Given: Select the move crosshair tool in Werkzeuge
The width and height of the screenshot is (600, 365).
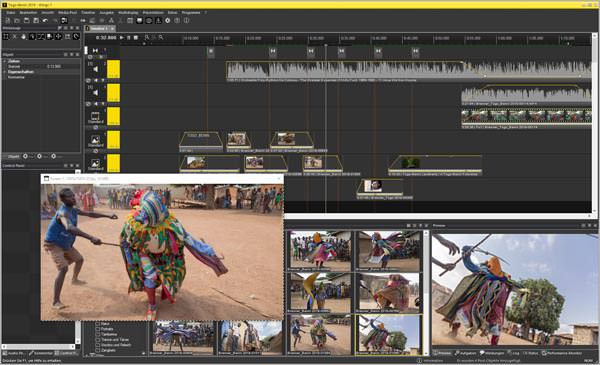Looking at the screenshot, I should (59, 37).
